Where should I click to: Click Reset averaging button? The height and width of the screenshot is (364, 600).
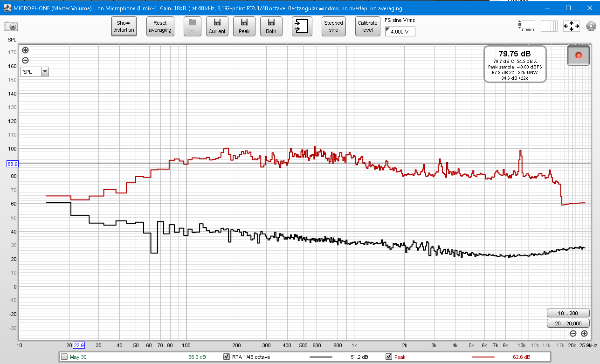pyautogui.click(x=160, y=27)
